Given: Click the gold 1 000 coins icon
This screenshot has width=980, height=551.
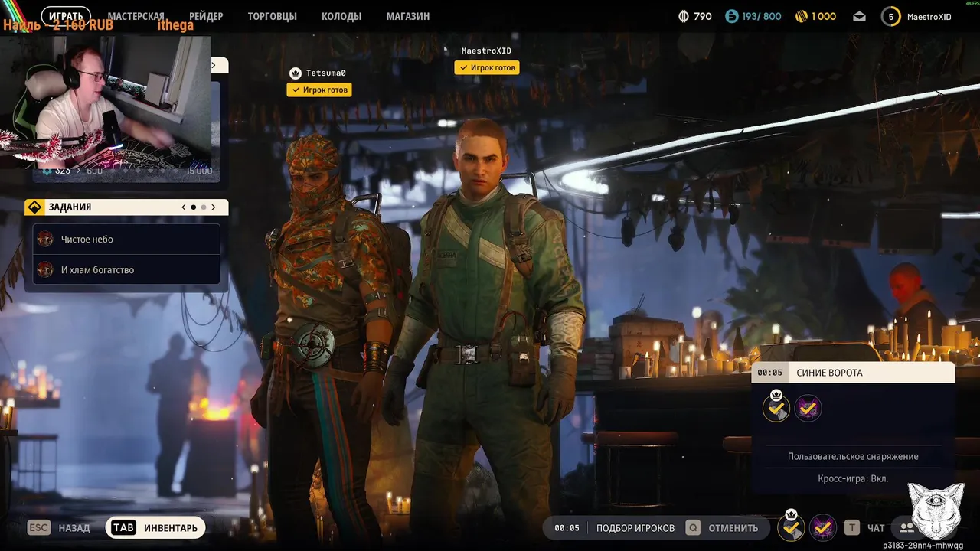Looking at the screenshot, I should [x=802, y=16].
